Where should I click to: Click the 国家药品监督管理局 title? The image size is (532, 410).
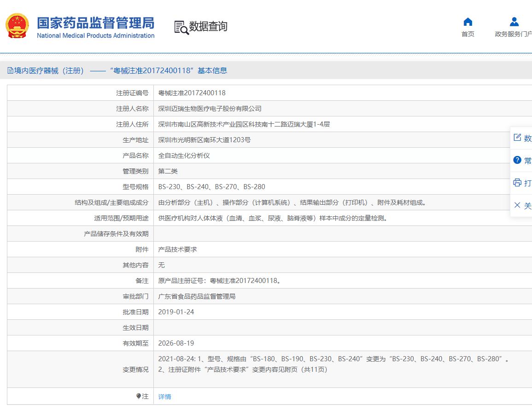pyautogui.click(x=96, y=23)
